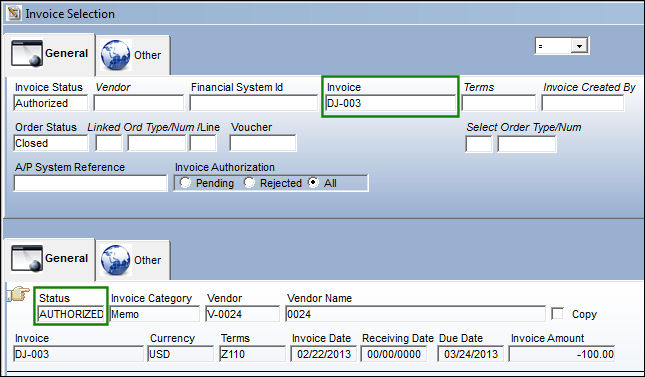Click the Invoice Amount field -100.00

point(562,354)
